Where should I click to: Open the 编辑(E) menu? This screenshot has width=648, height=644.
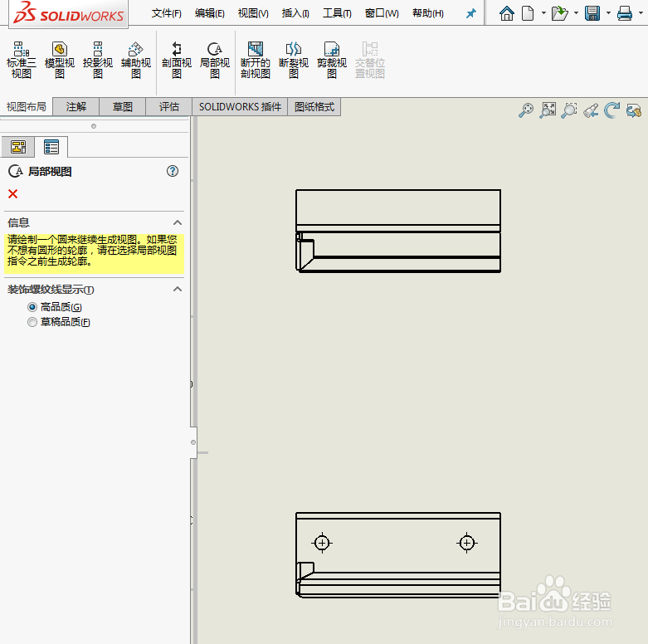pos(210,13)
